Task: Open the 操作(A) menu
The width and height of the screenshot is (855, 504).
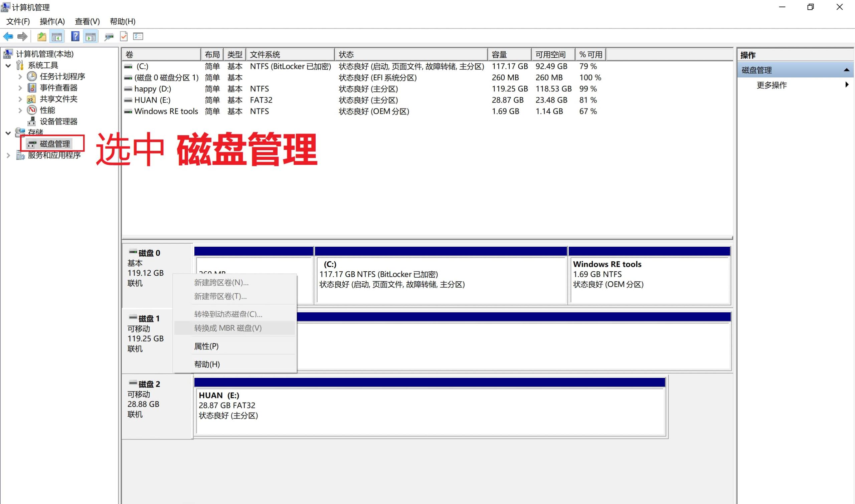Action: (x=52, y=21)
